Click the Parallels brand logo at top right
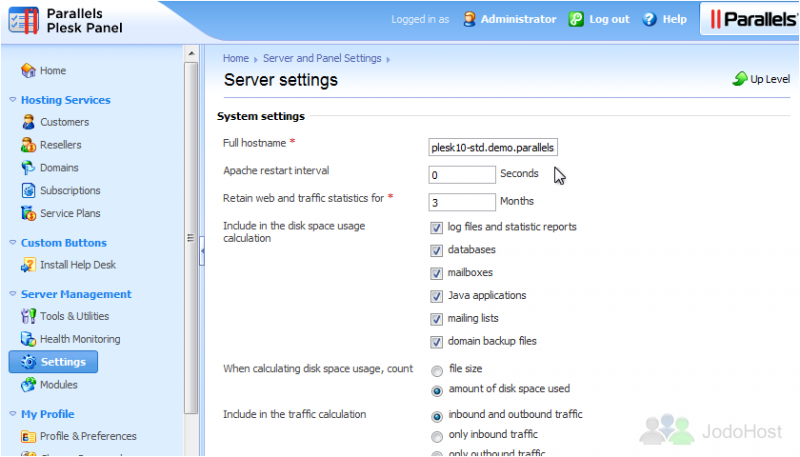The image size is (800, 457). click(753, 19)
